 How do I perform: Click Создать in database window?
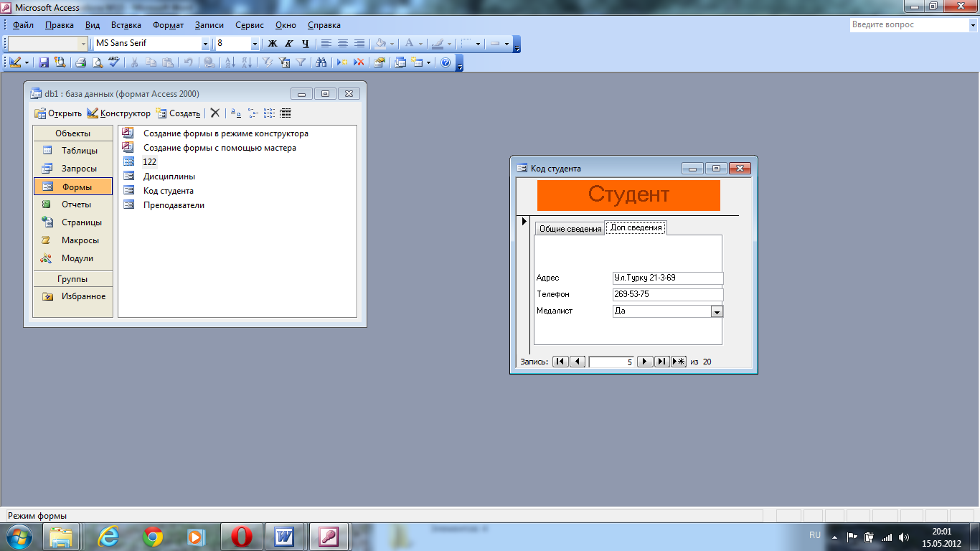click(x=178, y=113)
